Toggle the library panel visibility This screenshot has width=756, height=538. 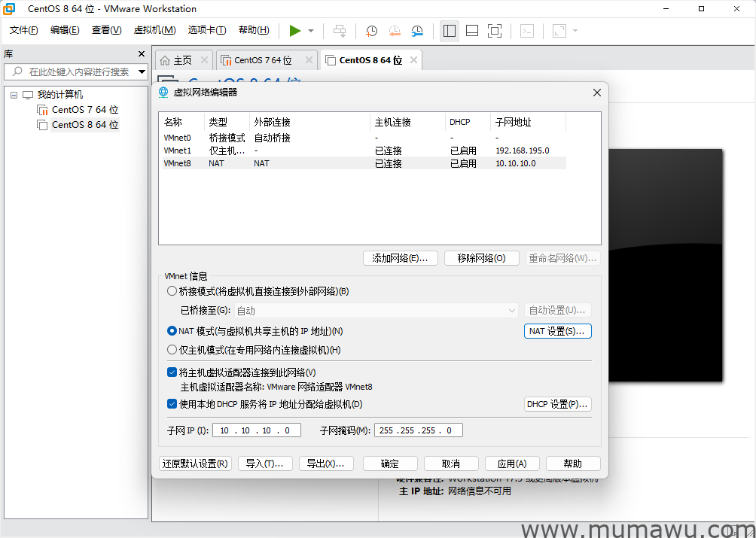pyautogui.click(x=448, y=30)
